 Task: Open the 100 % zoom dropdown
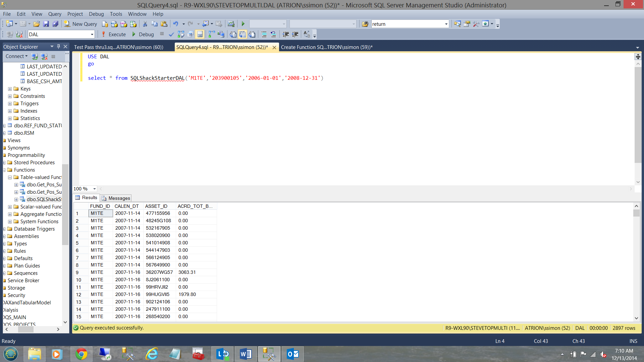(x=94, y=189)
